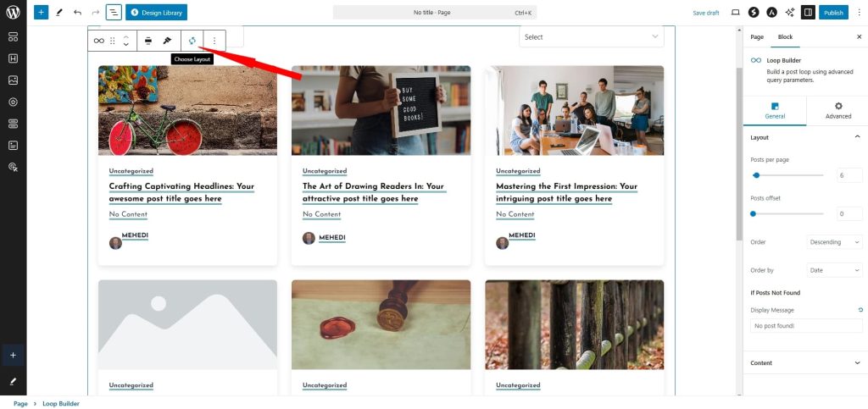The width and height of the screenshot is (868, 409).
Task: Open the AI sparkles assistant icon
Action: click(790, 13)
